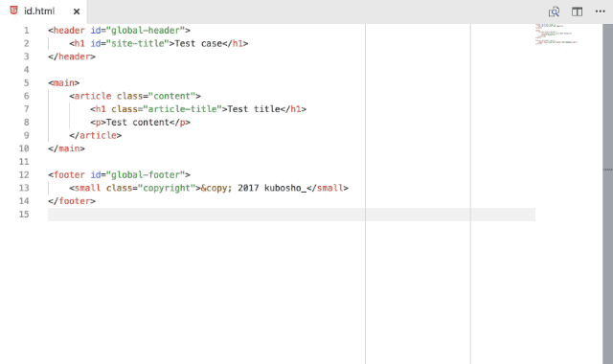The image size is (613, 364).
Task: Click the closing </footer> tag
Action: point(72,201)
